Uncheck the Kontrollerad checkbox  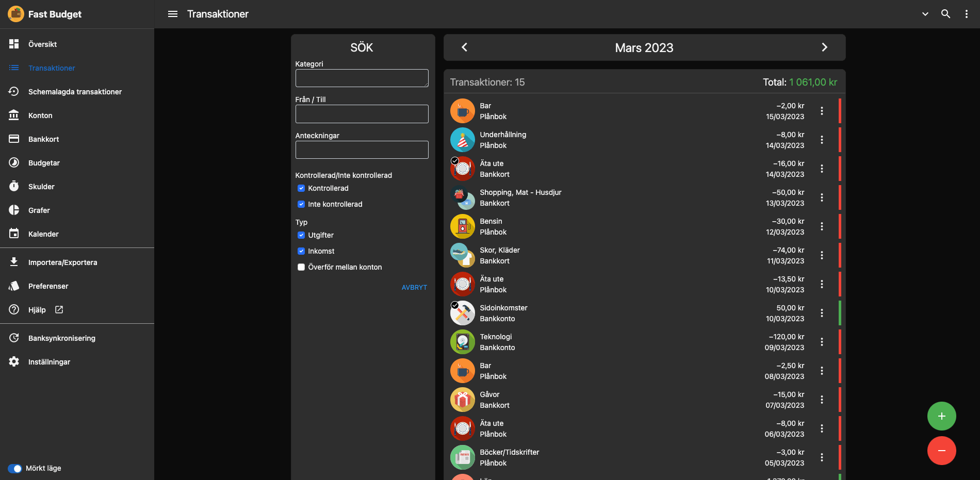(301, 188)
